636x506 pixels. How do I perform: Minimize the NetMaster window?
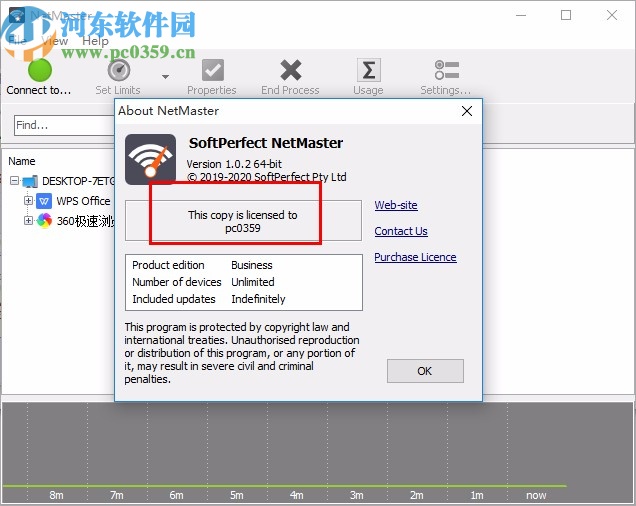521,15
